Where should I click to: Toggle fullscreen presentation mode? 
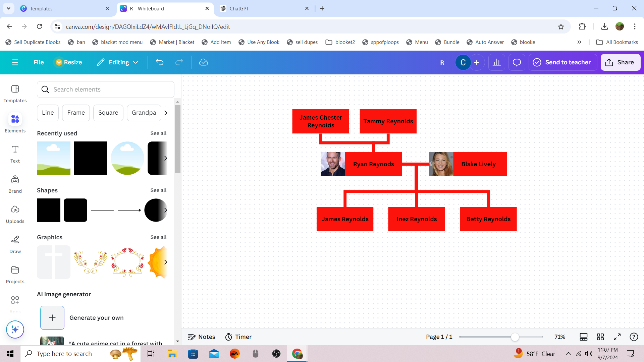coord(617,337)
